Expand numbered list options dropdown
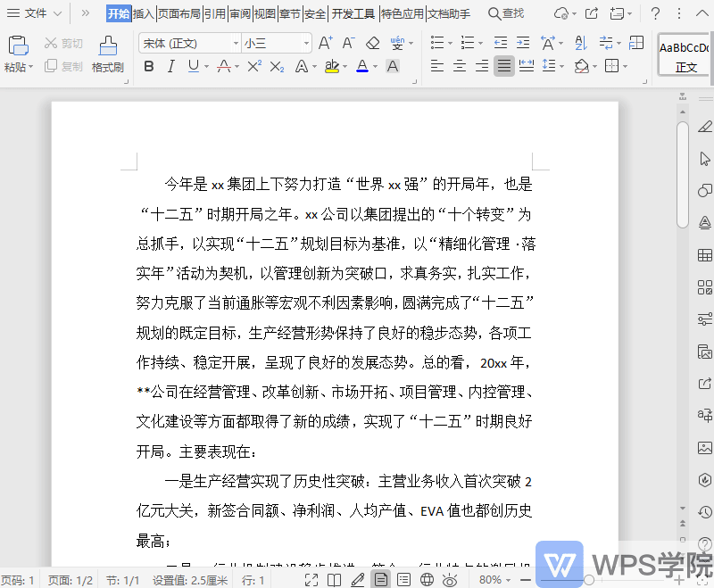The height and width of the screenshot is (588, 714). (x=480, y=43)
